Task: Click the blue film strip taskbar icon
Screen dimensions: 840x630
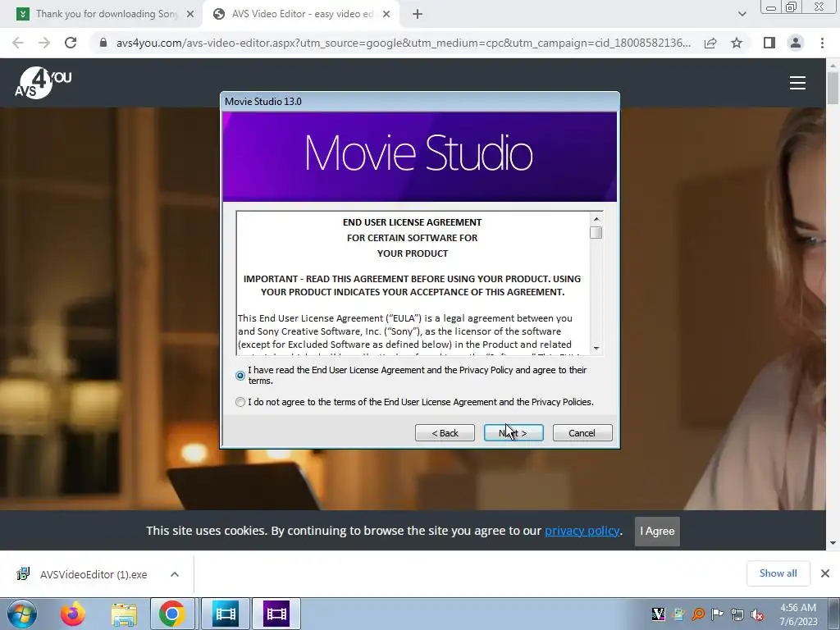Action: (225, 614)
